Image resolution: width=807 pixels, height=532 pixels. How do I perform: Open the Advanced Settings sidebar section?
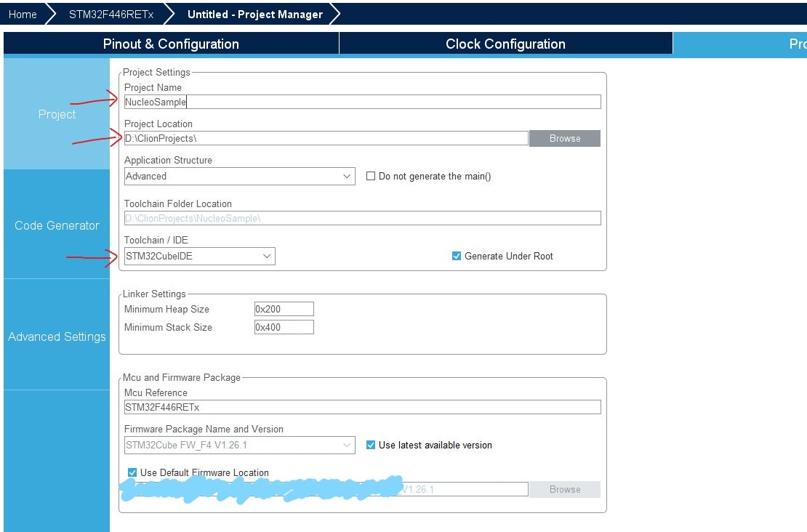57,336
